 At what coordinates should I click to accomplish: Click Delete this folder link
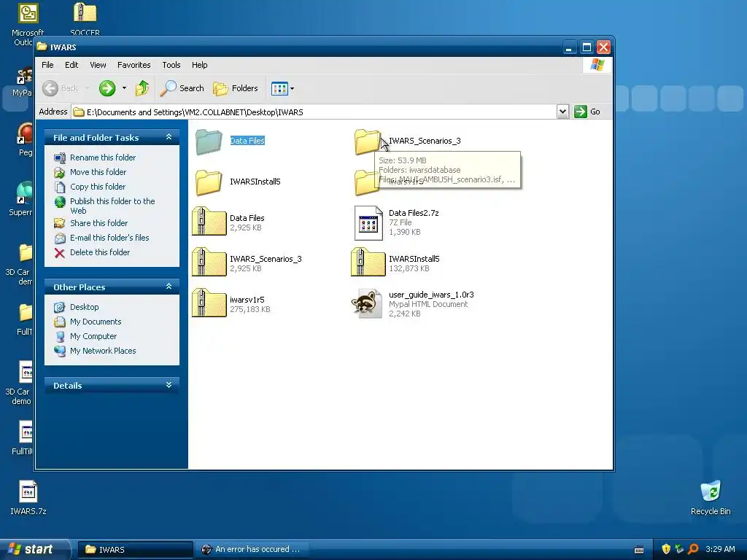click(100, 252)
